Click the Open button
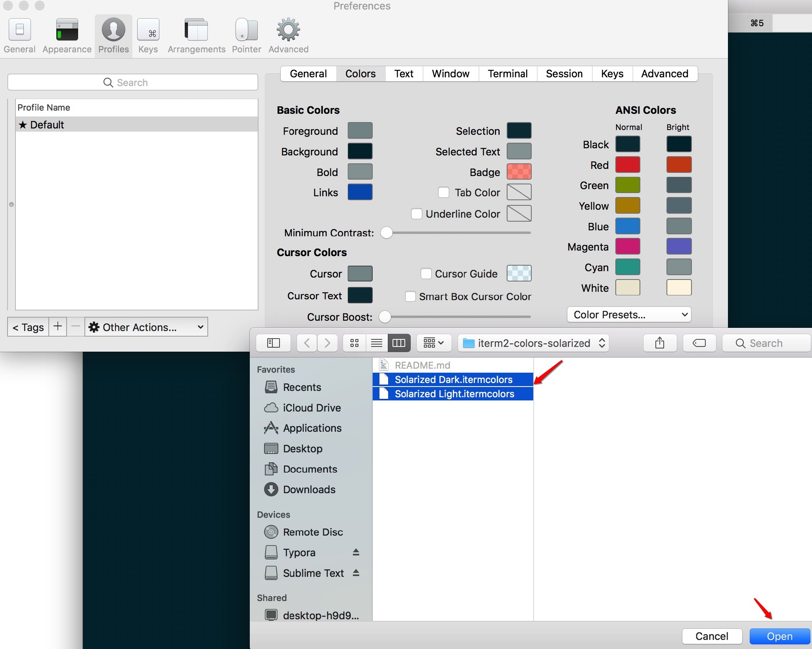Viewport: 812px width, 649px height. pyautogui.click(x=779, y=636)
